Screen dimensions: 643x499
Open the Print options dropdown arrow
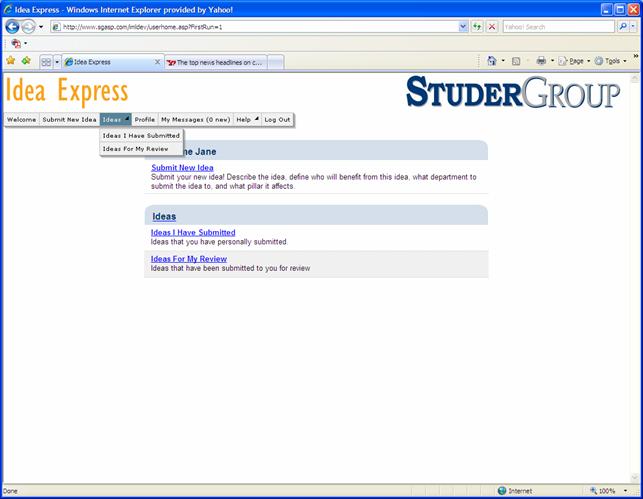pos(552,61)
